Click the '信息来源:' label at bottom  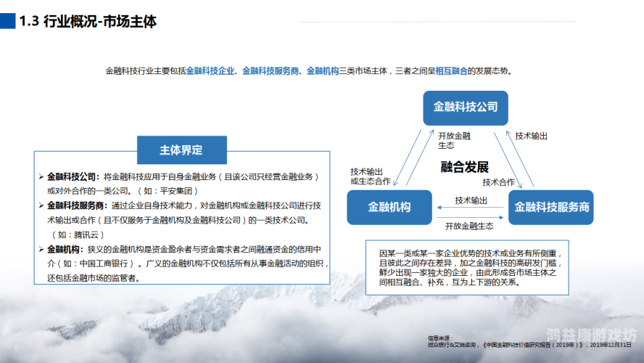(440, 338)
